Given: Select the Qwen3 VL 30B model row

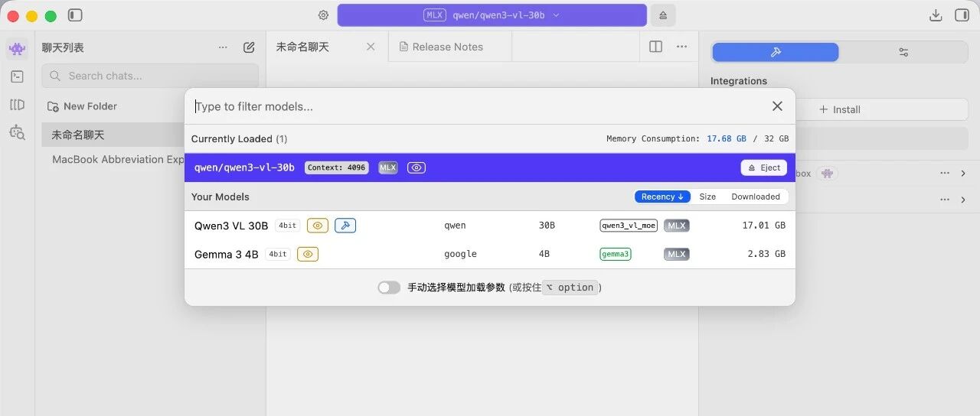Looking at the screenshot, I should tap(490, 226).
